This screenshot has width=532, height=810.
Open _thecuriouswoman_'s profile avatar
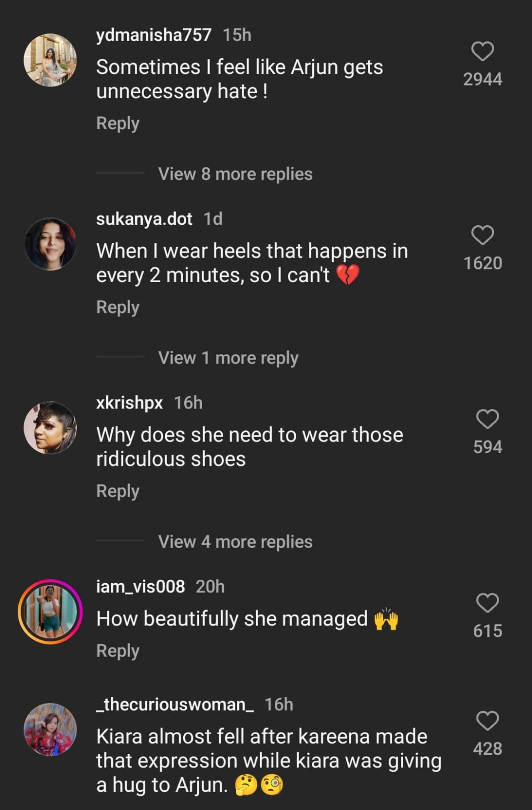click(50, 730)
